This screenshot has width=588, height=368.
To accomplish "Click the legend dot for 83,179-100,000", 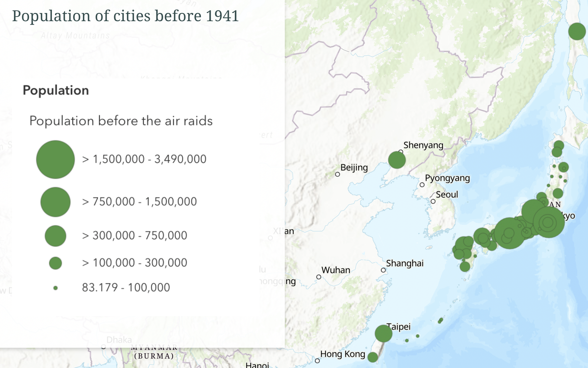I will tap(55, 288).
